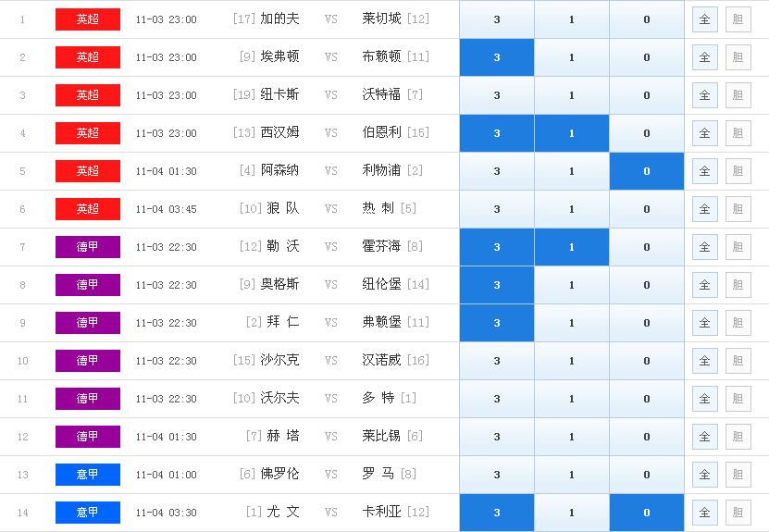Open team 热刺
This screenshot has width=769, height=532.
pyautogui.click(x=378, y=208)
